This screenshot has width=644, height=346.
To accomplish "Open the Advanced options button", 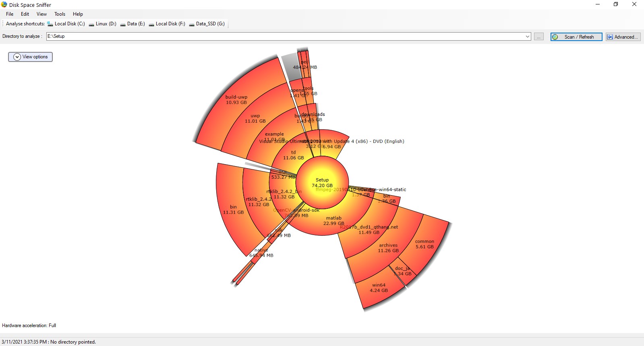I will click(x=623, y=37).
